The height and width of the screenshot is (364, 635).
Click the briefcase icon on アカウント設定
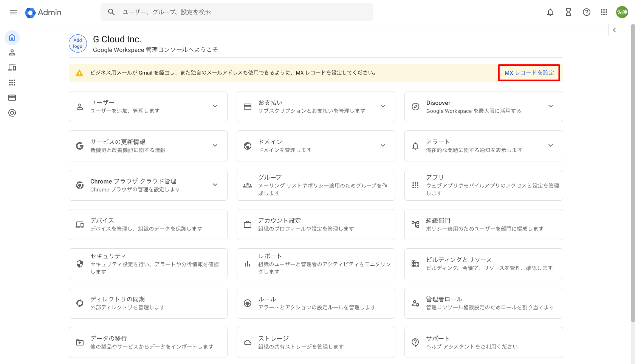[248, 225]
